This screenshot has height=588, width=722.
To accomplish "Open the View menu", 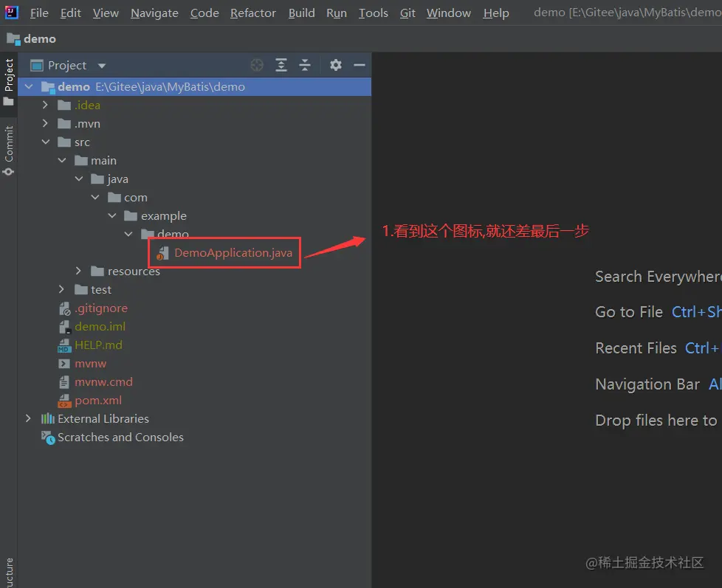I will click(106, 13).
